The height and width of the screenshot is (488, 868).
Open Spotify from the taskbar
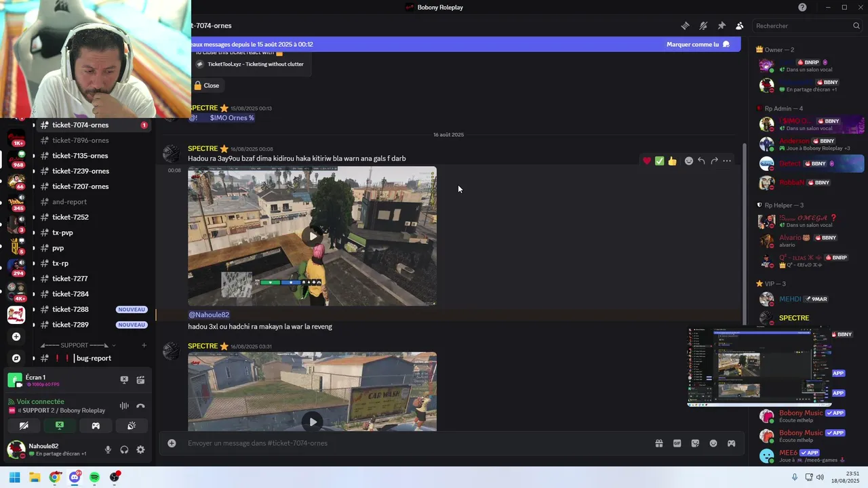94,477
